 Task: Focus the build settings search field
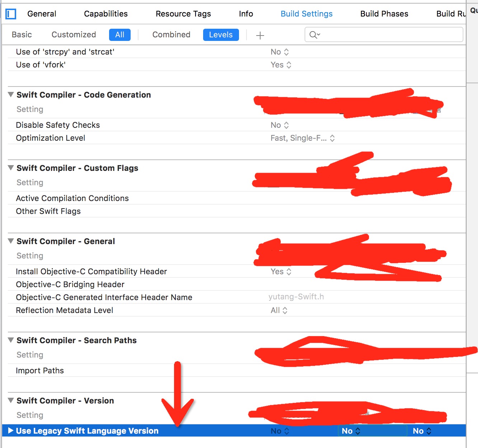click(384, 34)
